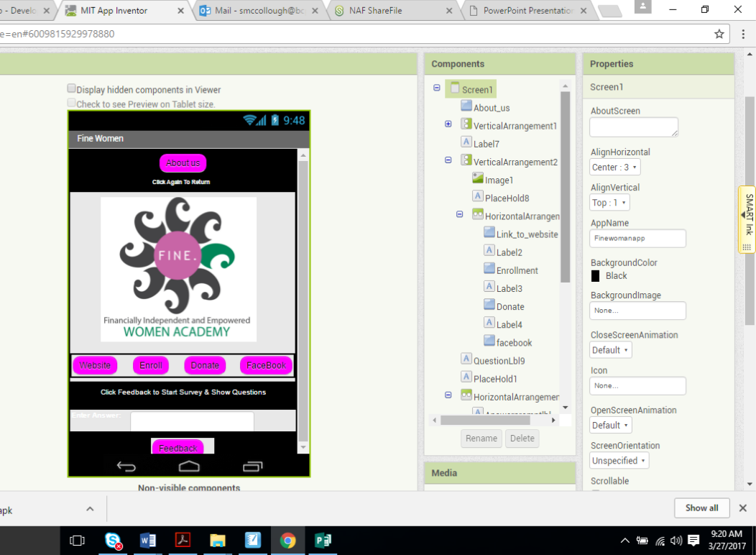Screen dimensions: 756x555
Task: Click the Screen1 icon in Components tree
Action: [x=455, y=88]
